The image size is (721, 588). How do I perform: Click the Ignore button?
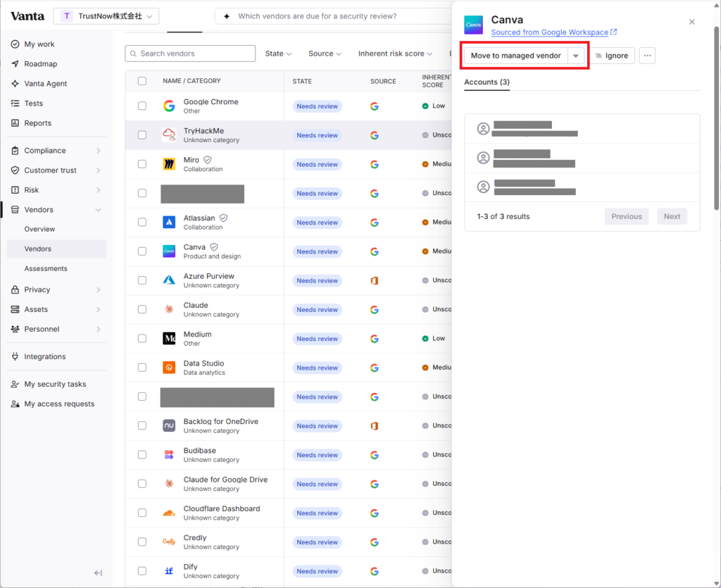(612, 56)
